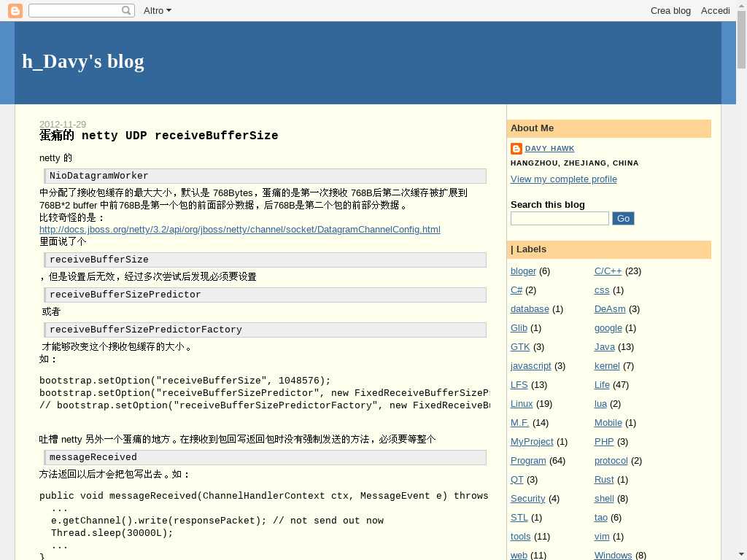Open the Windows label
The width and height of the screenshot is (747, 560).
click(x=613, y=555)
